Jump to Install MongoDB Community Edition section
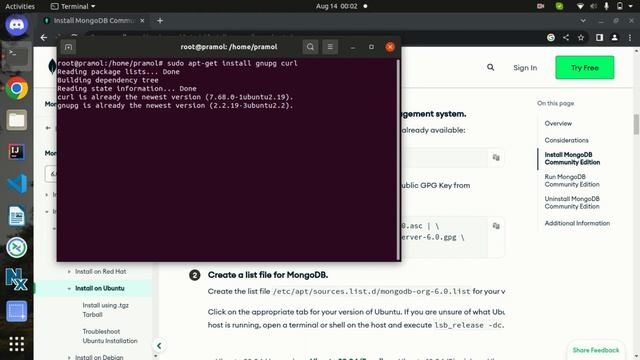The image size is (640, 360). click(572, 158)
